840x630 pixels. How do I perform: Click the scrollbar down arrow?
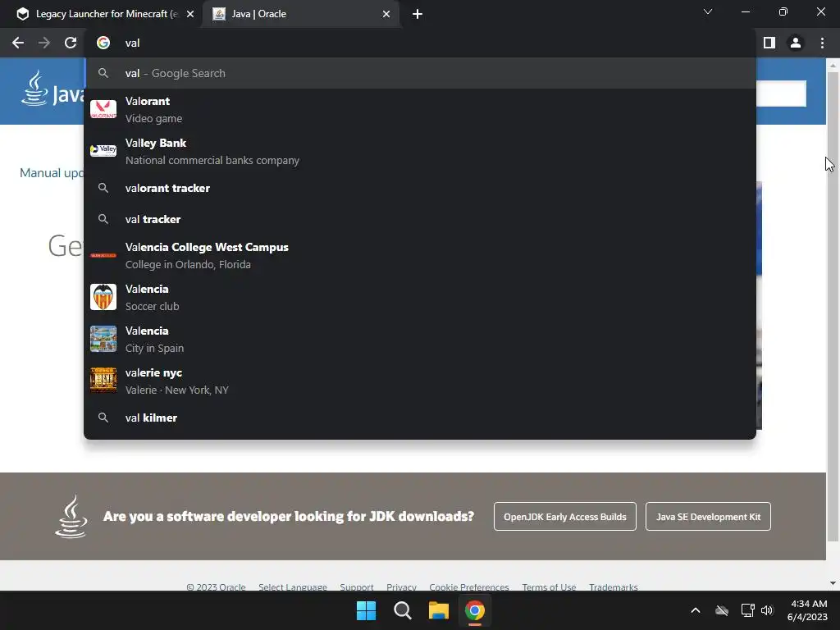pyautogui.click(x=833, y=583)
